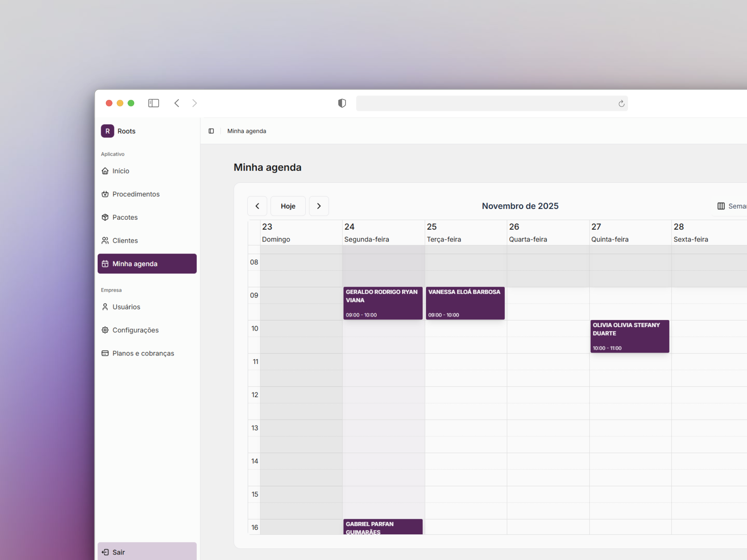Collapse the breadcrumb panel toggle icon
Image resolution: width=747 pixels, height=560 pixels.
tap(211, 131)
